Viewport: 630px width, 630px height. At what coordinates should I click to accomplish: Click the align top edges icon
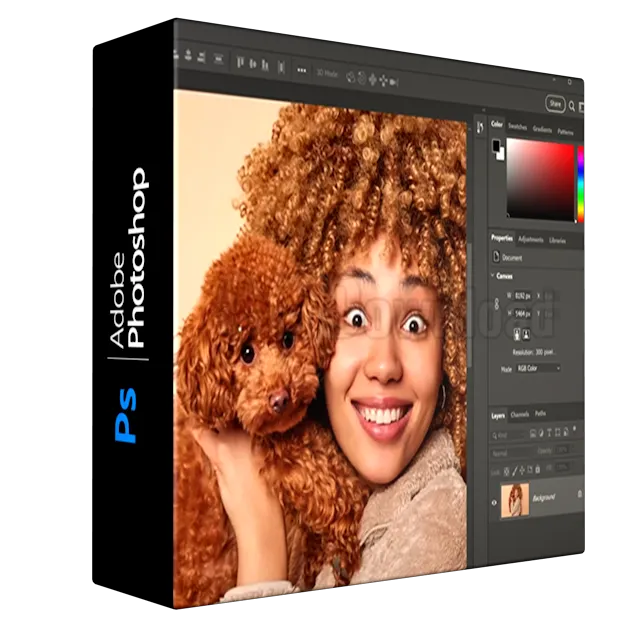[x=240, y=62]
